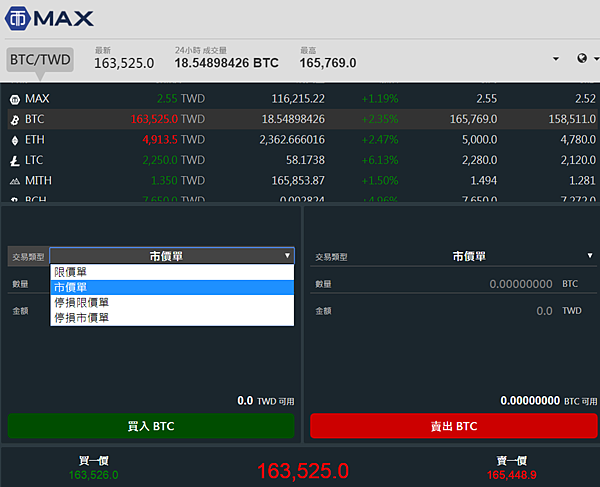Open the BTC/TWD market pair selector
Image resolution: width=600 pixels, height=487 pixels.
[x=40, y=60]
